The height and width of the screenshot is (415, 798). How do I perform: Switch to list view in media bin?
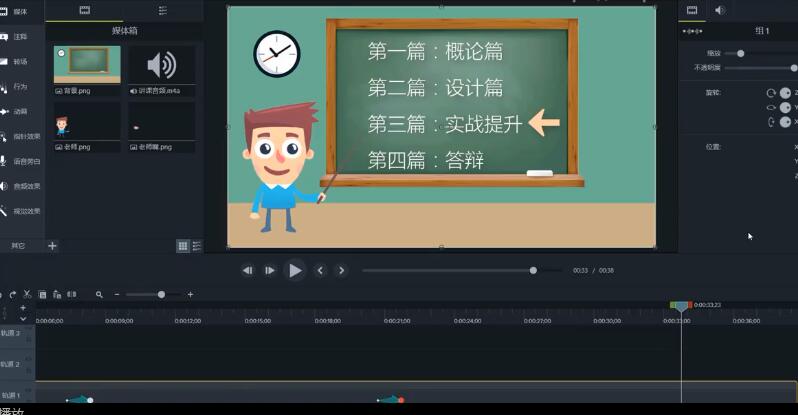click(196, 245)
